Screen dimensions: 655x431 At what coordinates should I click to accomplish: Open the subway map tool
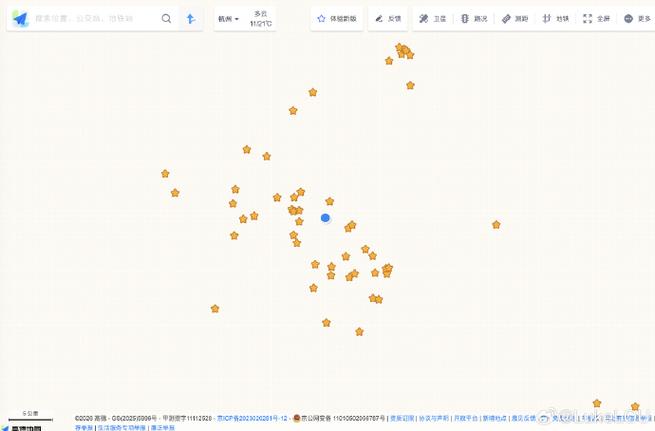pos(546,18)
